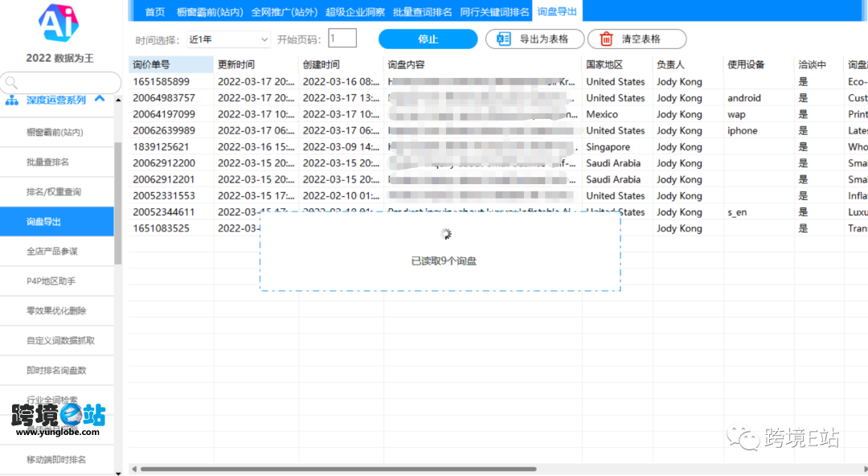
Task: Open 零效果优化删除 sidebar item
Action: pyautogui.click(x=57, y=311)
